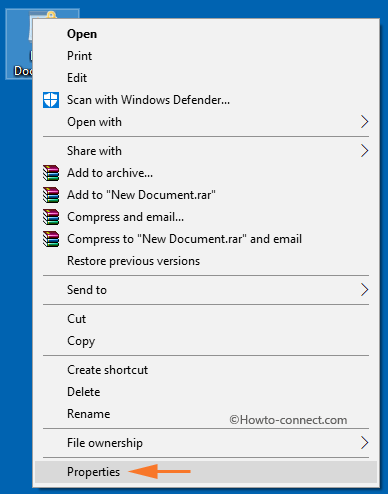Choose Edit from the context menu
Image resolution: width=388 pixels, height=494 pixels.
(206, 78)
